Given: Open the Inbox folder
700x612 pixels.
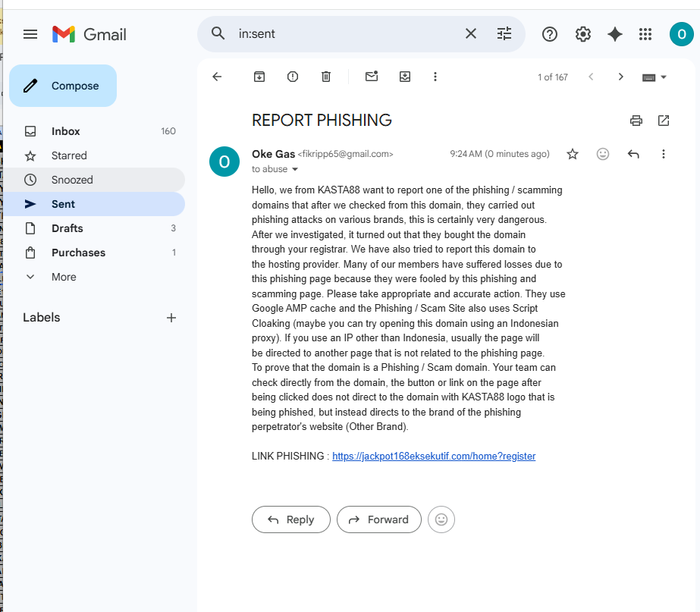Looking at the screenshot, I should 94,131.
